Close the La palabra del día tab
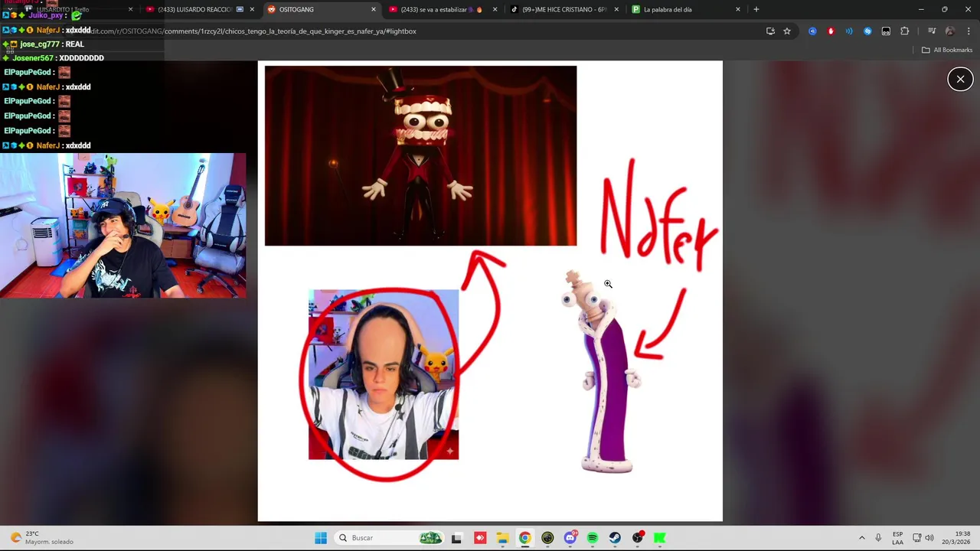Viewport: 980px width, 551px height. point(738,9)
